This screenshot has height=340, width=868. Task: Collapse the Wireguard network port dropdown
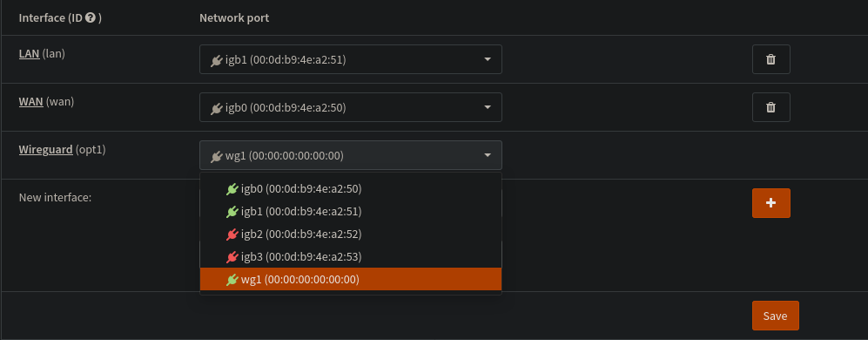350,155
